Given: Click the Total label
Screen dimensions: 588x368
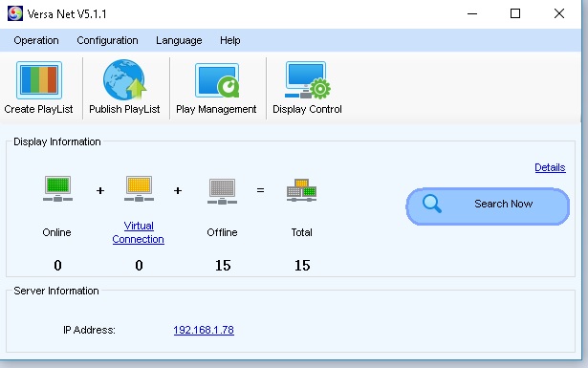Looking at the screenshot, I should pos(301,232).
